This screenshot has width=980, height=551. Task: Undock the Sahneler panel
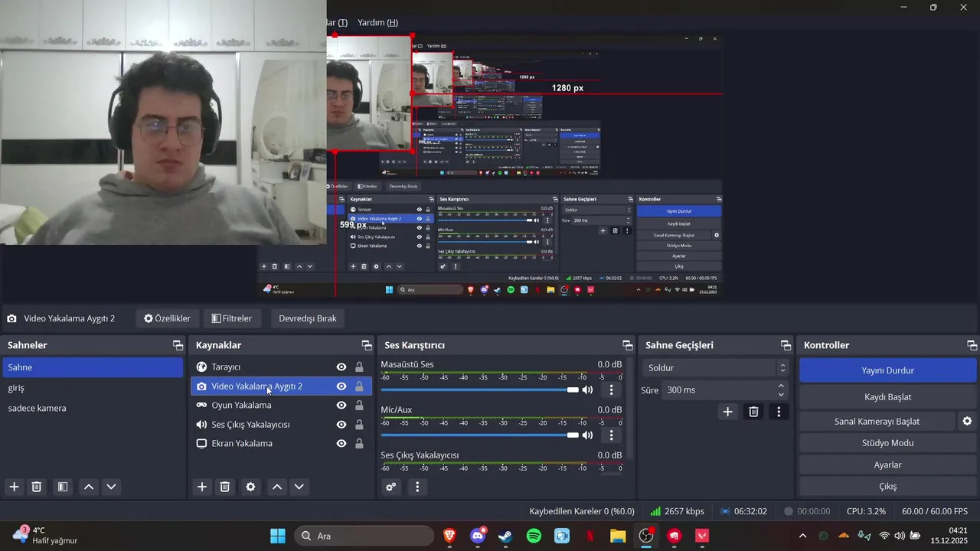[x=178, y=345]
